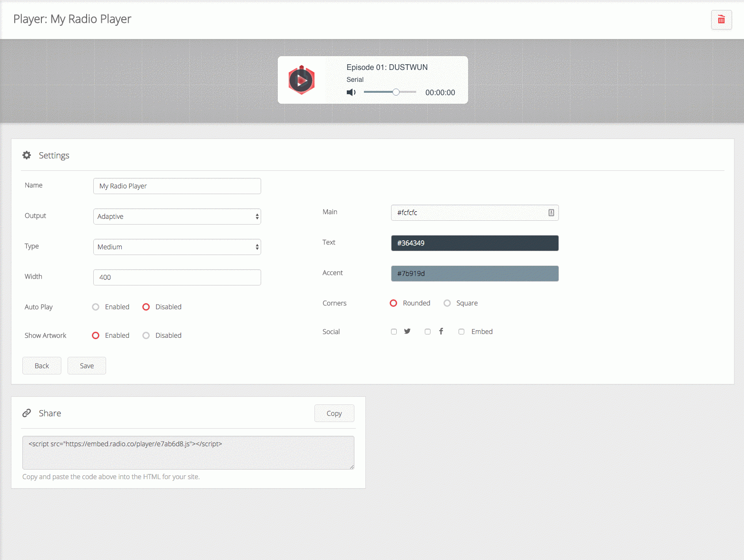Enable the Facebook social checkbox
744x560 pixels.
(428, 332)
